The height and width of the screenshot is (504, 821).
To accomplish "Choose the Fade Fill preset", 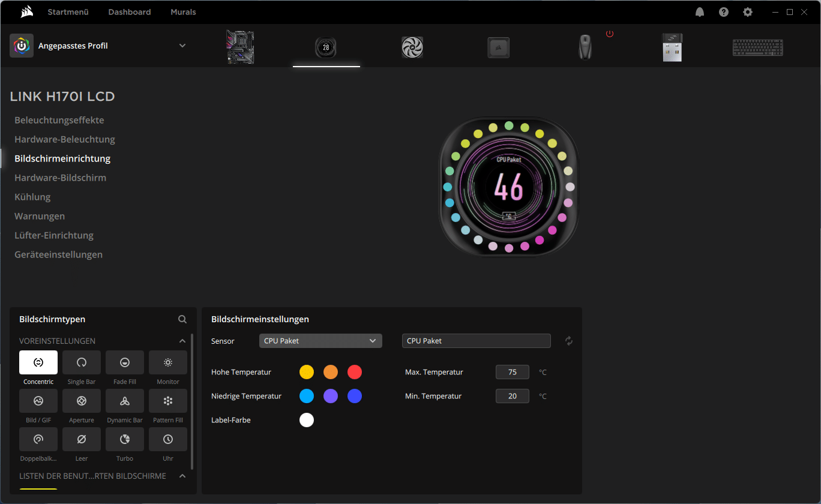I will tap(125, 362).
